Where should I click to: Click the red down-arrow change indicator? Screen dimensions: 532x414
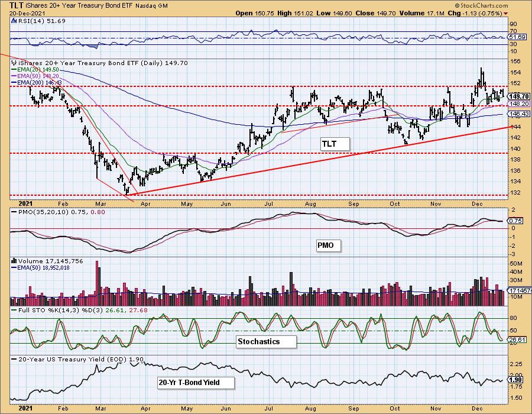pyautogui.click(x=506, y=14)
